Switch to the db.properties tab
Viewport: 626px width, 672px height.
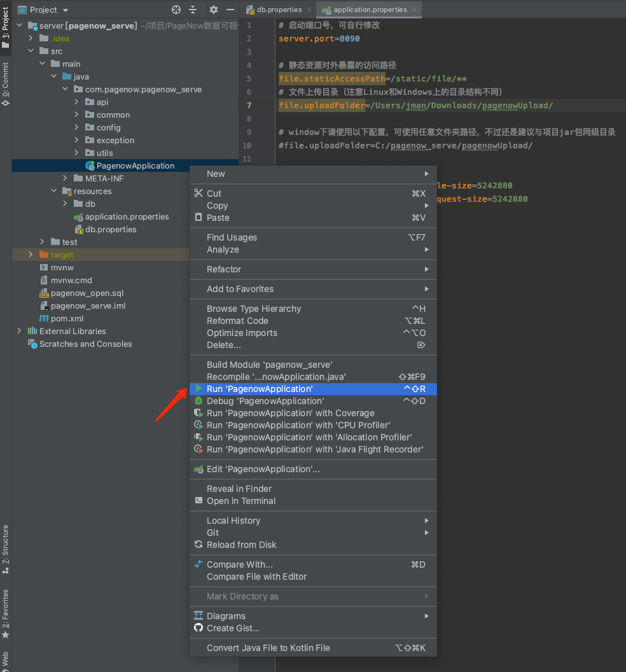click(x=278, y=10)
